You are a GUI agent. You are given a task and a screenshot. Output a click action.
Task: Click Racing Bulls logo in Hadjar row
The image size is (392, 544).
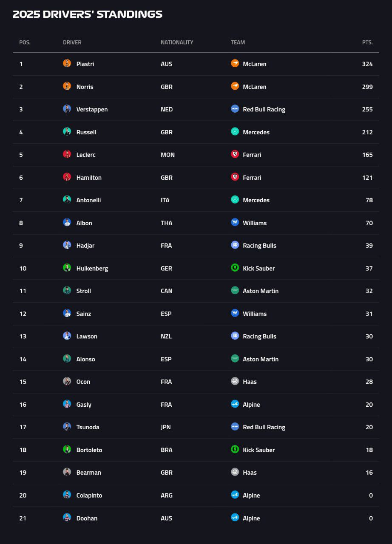coord(235,245)
